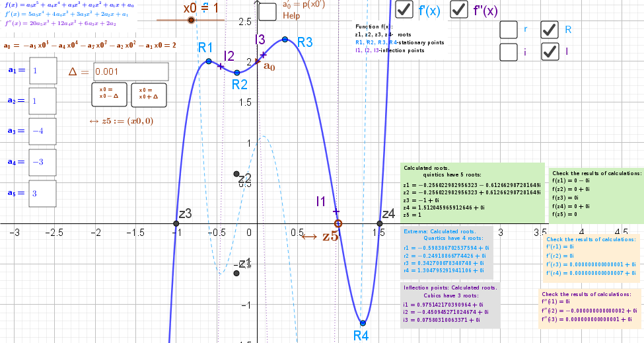The height and width of the screenshot is (343, 644).
Task: Select the a0 point on the y-axis
Action: 258,61
